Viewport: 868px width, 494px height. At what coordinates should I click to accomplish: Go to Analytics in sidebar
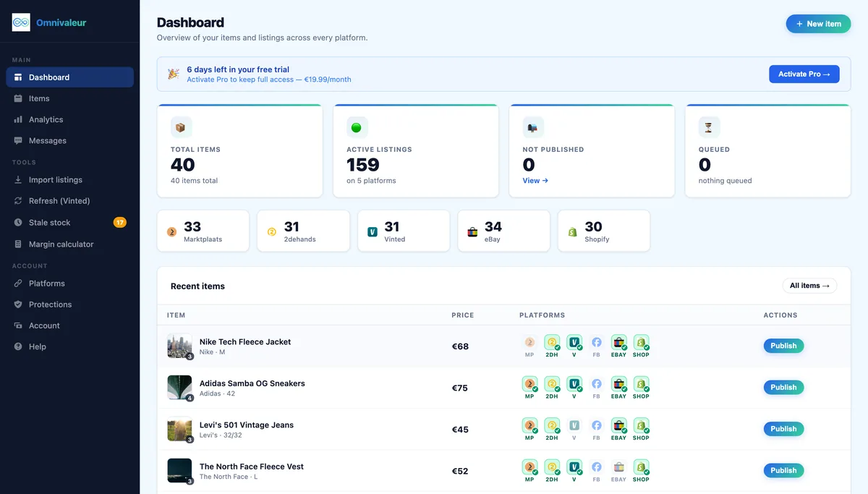[x=69, y=119]
